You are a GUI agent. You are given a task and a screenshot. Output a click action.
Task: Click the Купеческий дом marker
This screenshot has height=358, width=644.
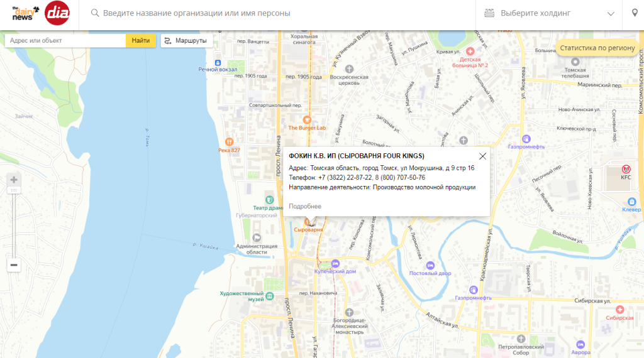(335, 264)
